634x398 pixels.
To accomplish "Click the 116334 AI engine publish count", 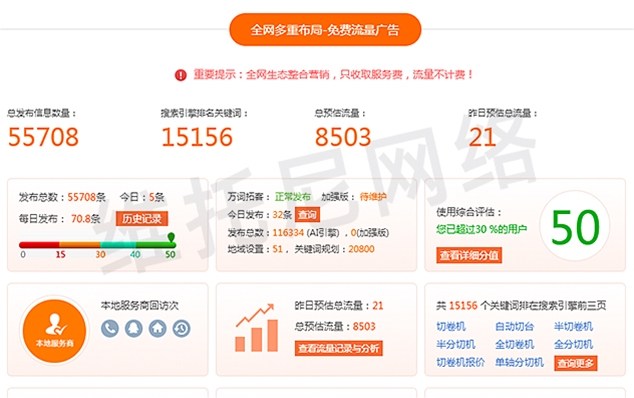I will (288, 233).
